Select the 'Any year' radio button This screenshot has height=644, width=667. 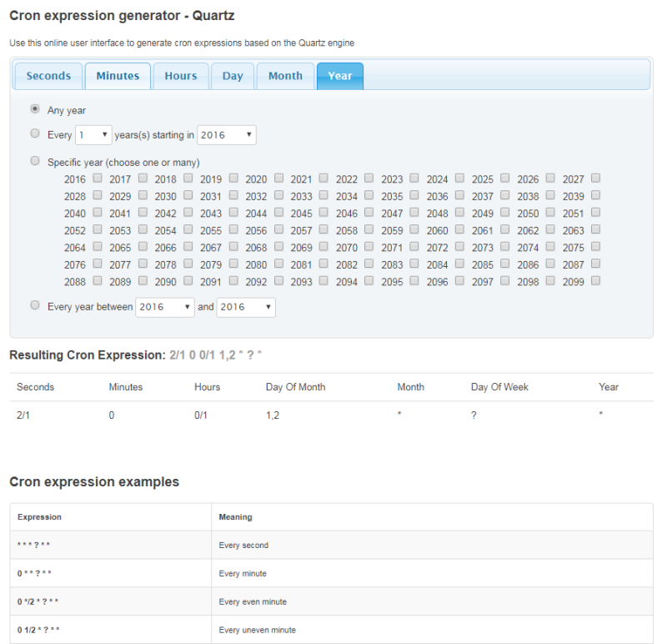[35, 109]
